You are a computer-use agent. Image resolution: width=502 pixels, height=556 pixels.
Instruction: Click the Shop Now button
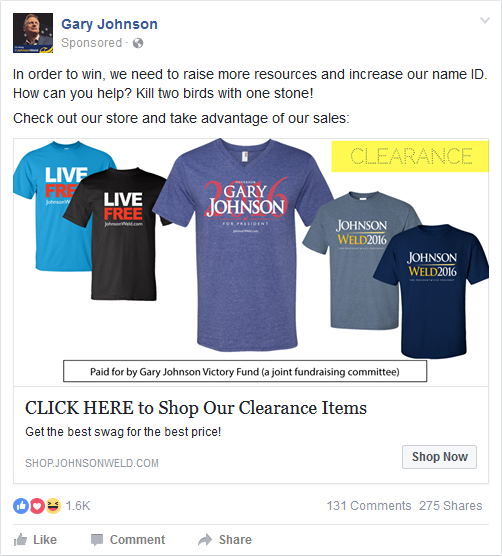click(x=439, y=457)
